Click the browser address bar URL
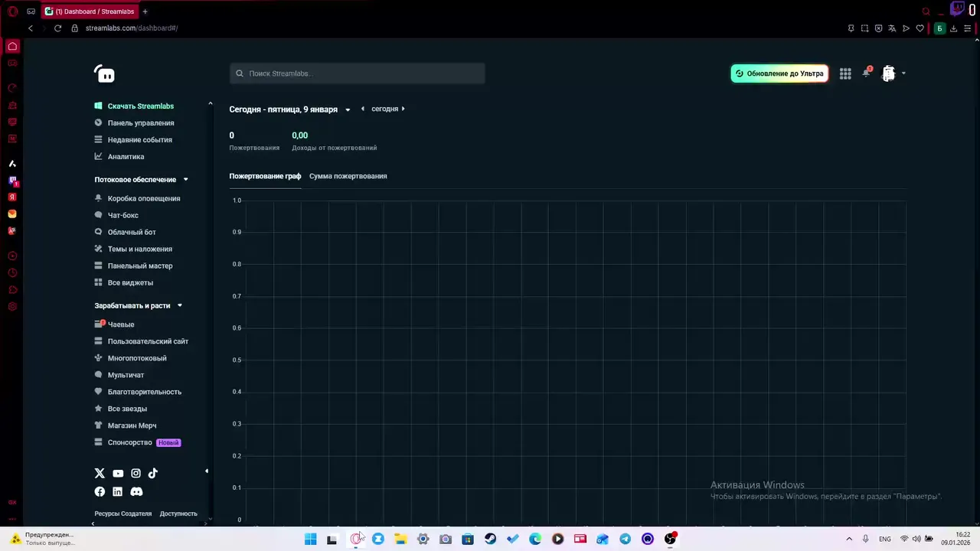980x551 pixels. point(132,28)
